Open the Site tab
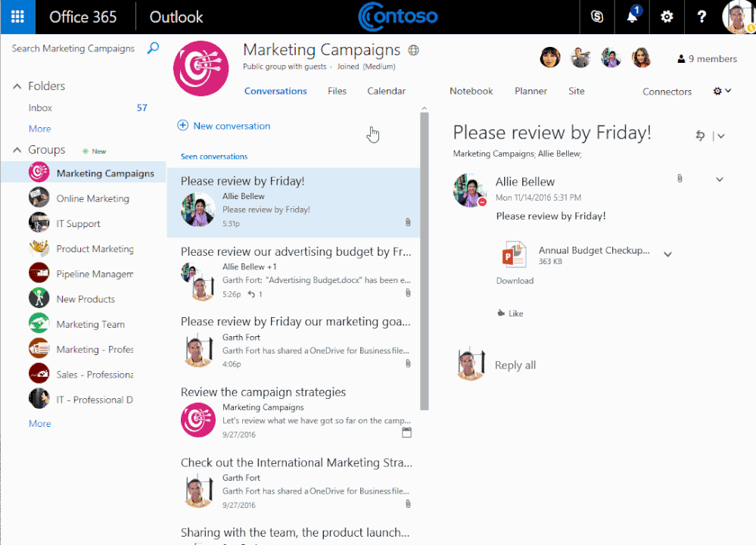The width and height of the screenshot is (756, 545). click(576, 91)
